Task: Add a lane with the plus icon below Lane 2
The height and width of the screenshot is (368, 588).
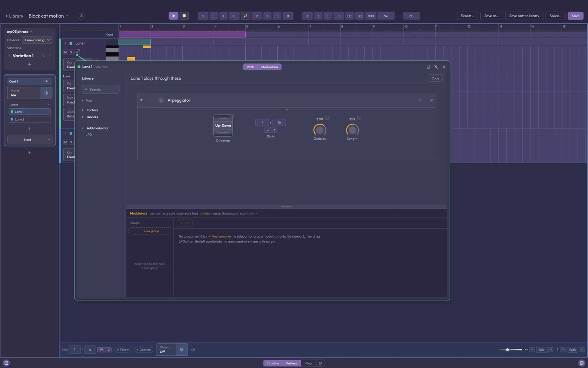Action: pyautogui.click(x=29, y=129)
